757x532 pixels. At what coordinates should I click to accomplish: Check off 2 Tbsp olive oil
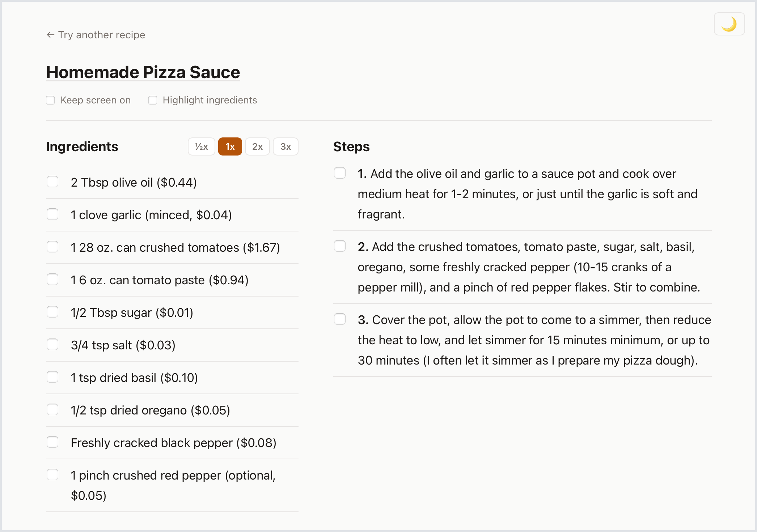53,182
